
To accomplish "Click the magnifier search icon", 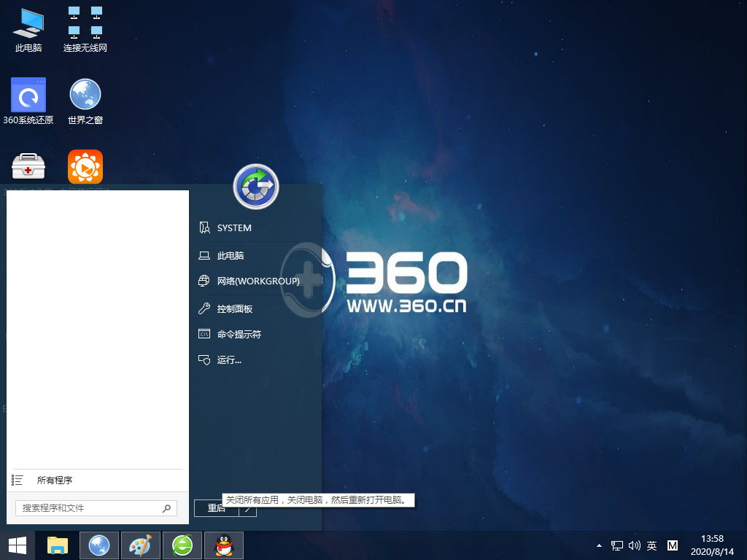I will 167,508.
